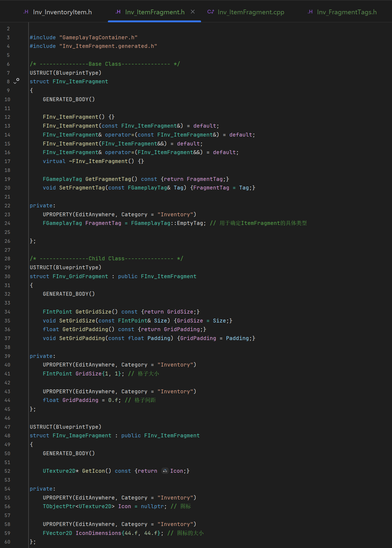Image resolution: width=392 pixels, height=548 pixels.
Task: Click GENERATED_BODY() on line 10
Action: click(x=69, y=99)
